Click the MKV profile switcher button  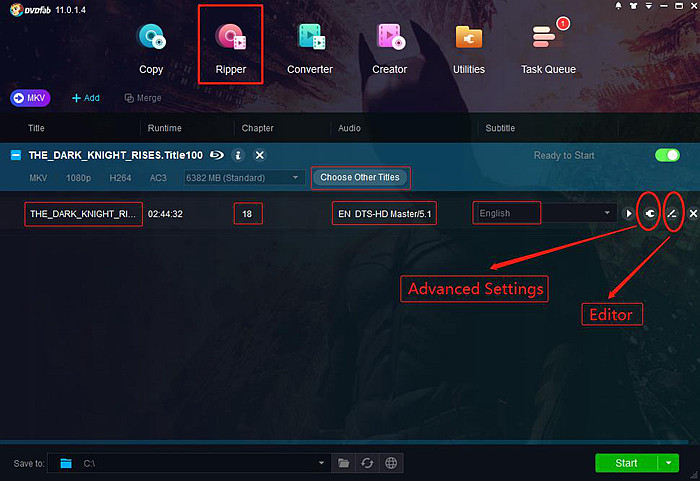30,98
